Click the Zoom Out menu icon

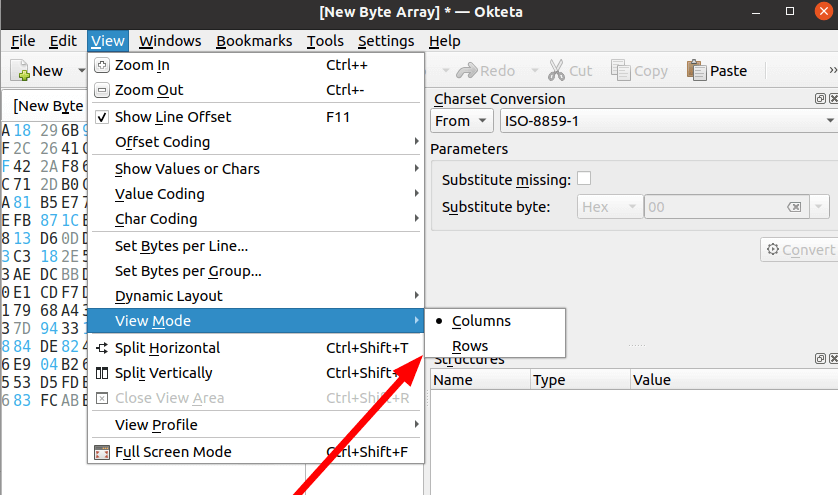point(102,90)
